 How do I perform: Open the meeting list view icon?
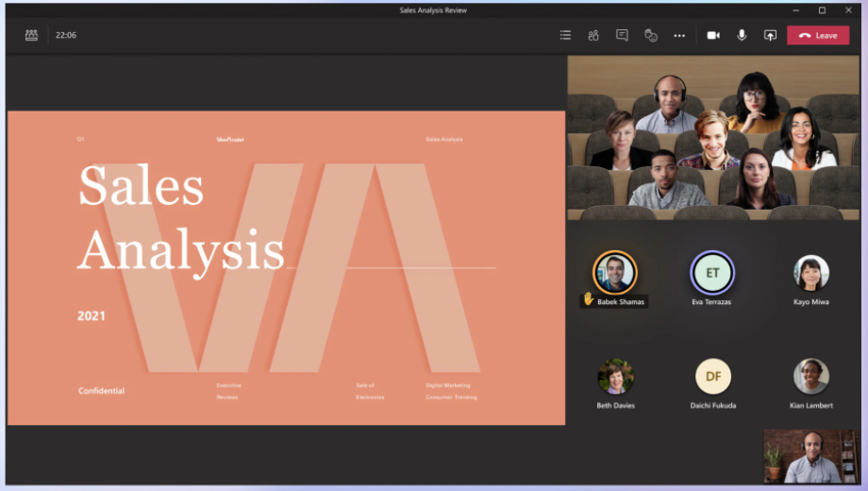565,35
